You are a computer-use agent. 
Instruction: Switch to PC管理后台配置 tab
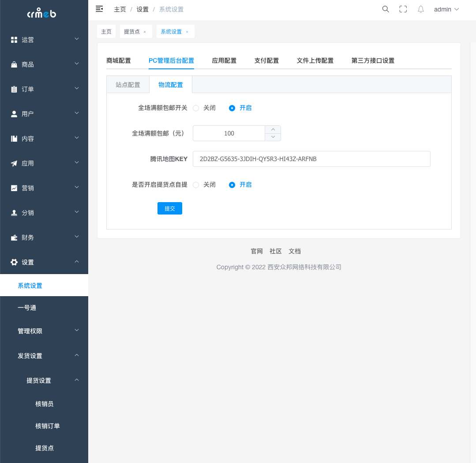coord(171,60)
